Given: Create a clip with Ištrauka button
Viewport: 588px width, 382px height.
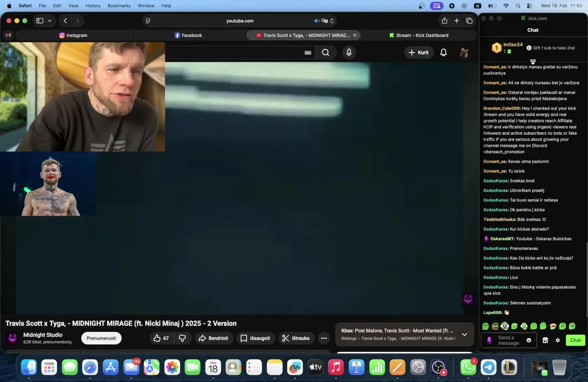Looking at the screenshot, I should [x=296, y=338].
